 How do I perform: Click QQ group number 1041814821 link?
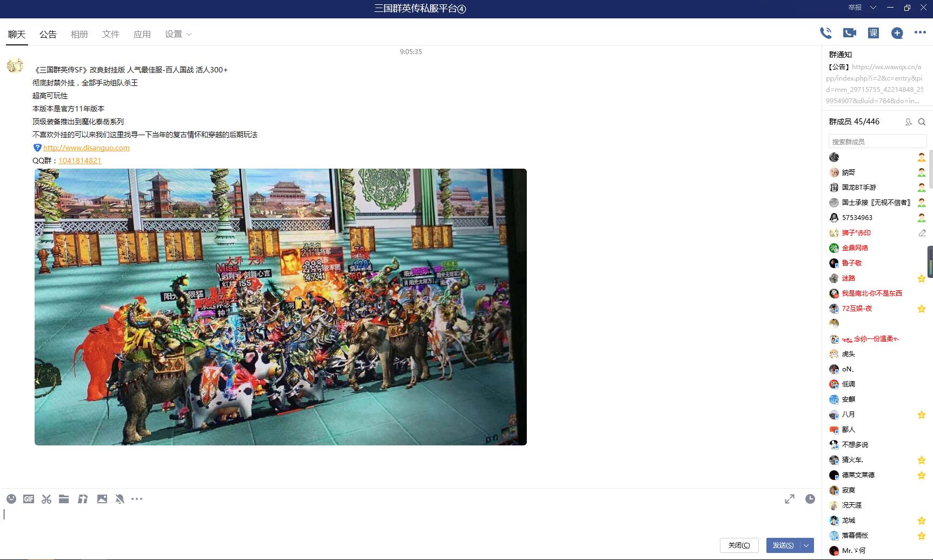point(80,161)
